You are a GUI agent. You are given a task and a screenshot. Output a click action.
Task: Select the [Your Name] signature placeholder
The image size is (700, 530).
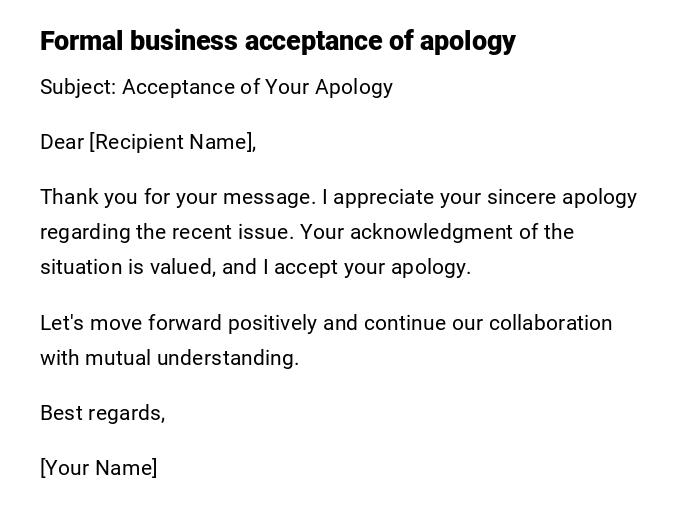(x=99, y=468)
